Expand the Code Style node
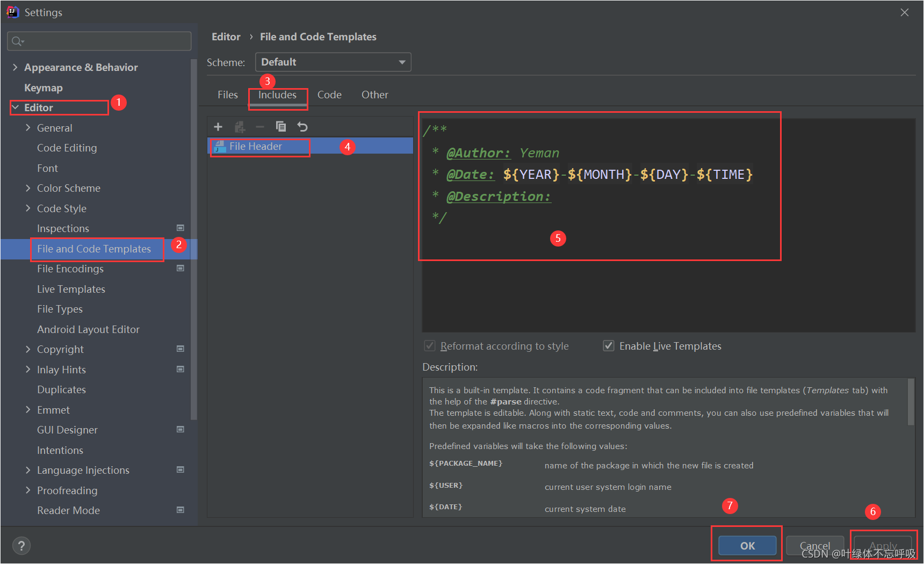 [x=28, y=208]
